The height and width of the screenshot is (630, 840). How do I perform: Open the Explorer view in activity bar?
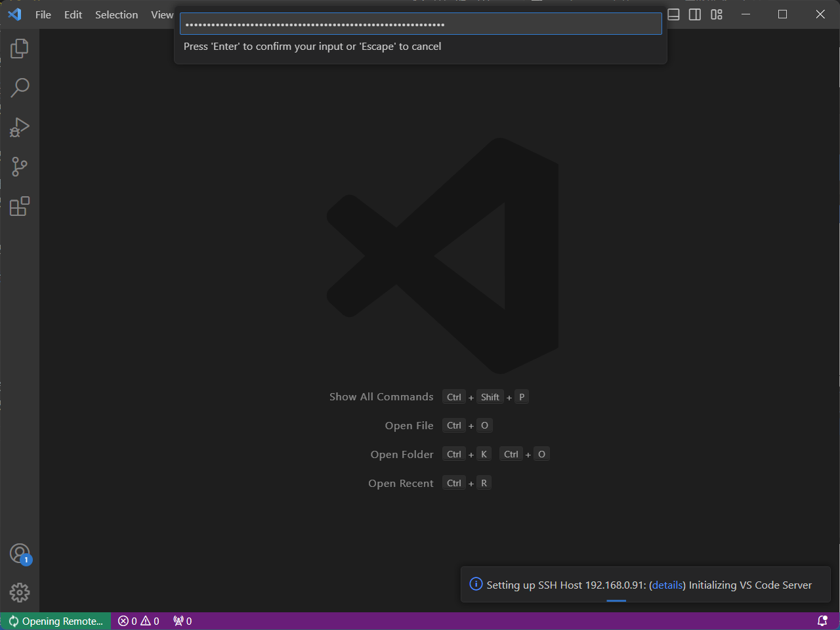pos(20,48)
